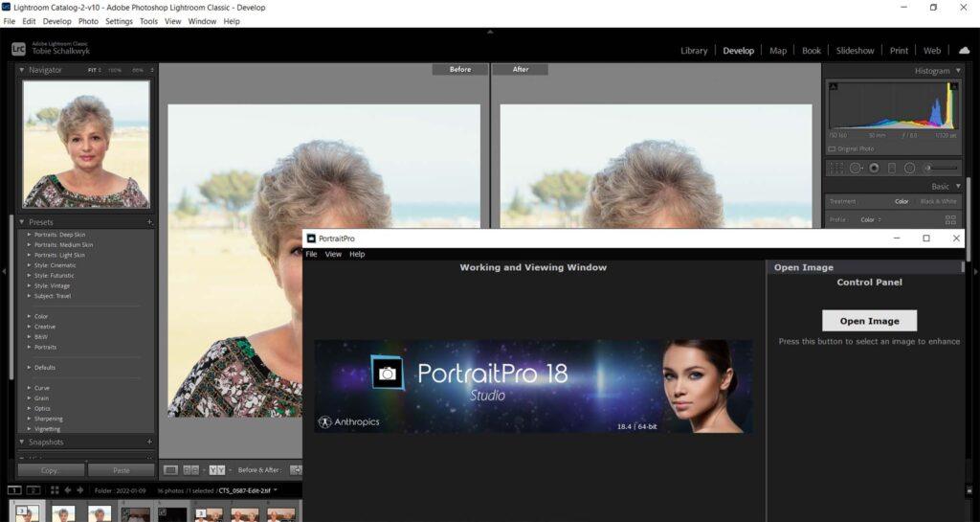Viewport: 980px width, 522px height.
Task: Collapse the Navigator panel
Action: pos(22,70)
